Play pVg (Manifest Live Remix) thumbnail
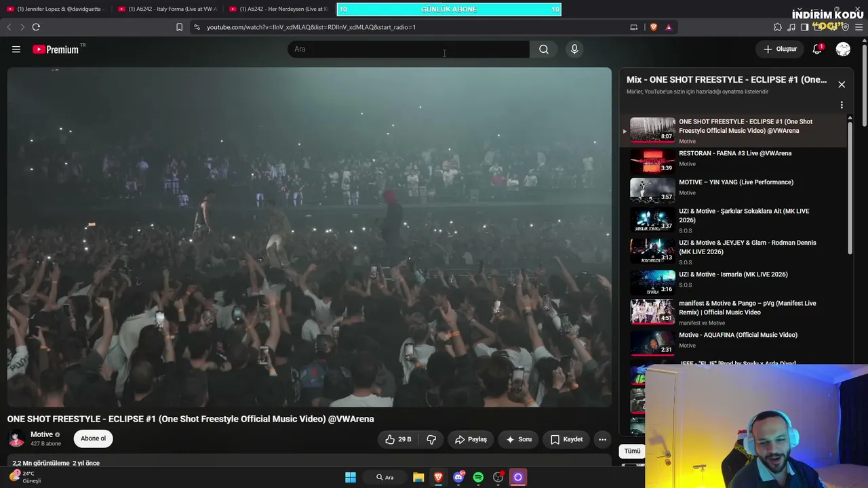The image size is (868, 488). [652, 312]
